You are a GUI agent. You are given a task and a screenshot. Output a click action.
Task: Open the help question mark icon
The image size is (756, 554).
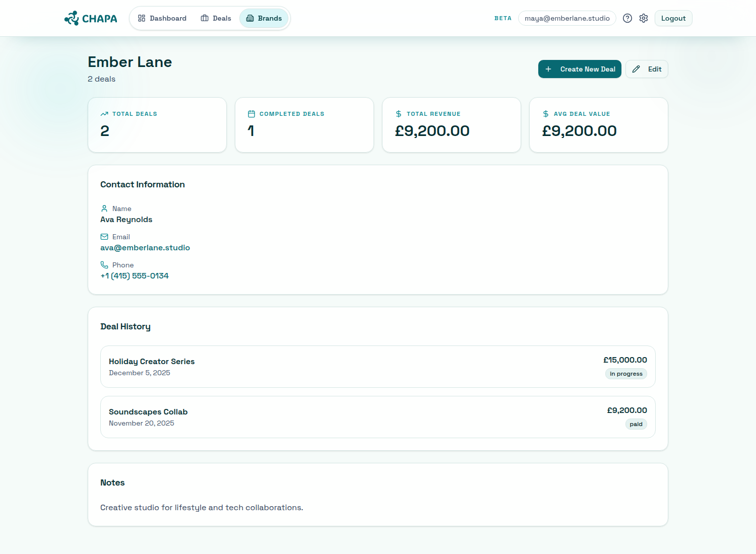(627, 18)
